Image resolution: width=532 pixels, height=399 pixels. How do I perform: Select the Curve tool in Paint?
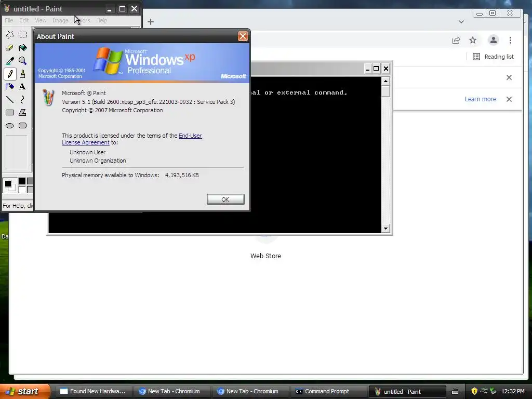click(x=22, y=99)
